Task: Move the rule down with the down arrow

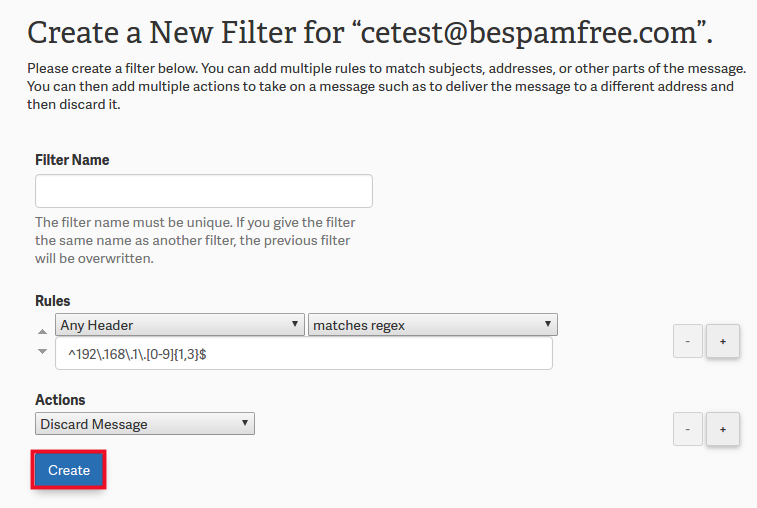Action: [x=42, y=351]
